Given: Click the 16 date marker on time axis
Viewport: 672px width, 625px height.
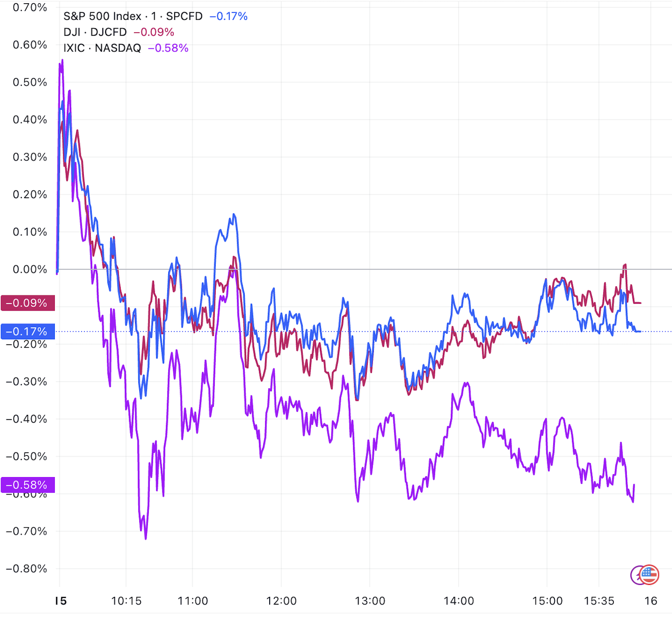Looking at the screenshot, I should point(650,601).
